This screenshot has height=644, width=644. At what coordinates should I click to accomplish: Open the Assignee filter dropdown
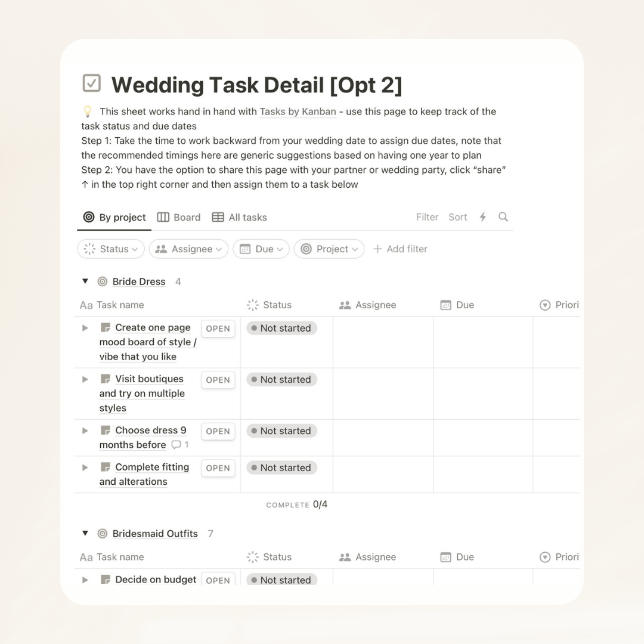coord(188,249)
